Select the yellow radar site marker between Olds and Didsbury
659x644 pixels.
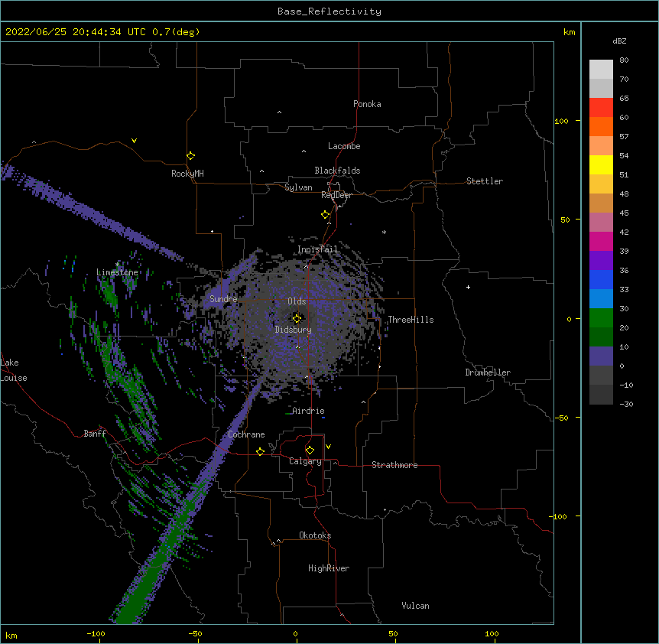point(297,319)
